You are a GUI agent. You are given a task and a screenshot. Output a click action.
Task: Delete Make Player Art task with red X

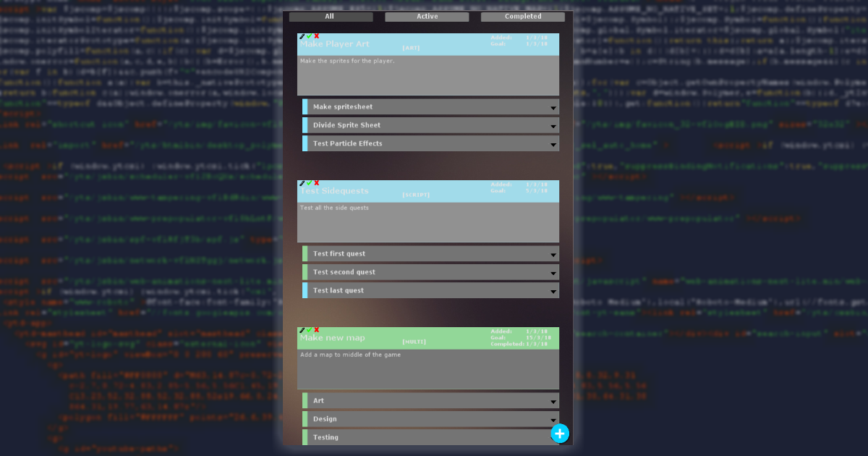click(x=317, y=36)
